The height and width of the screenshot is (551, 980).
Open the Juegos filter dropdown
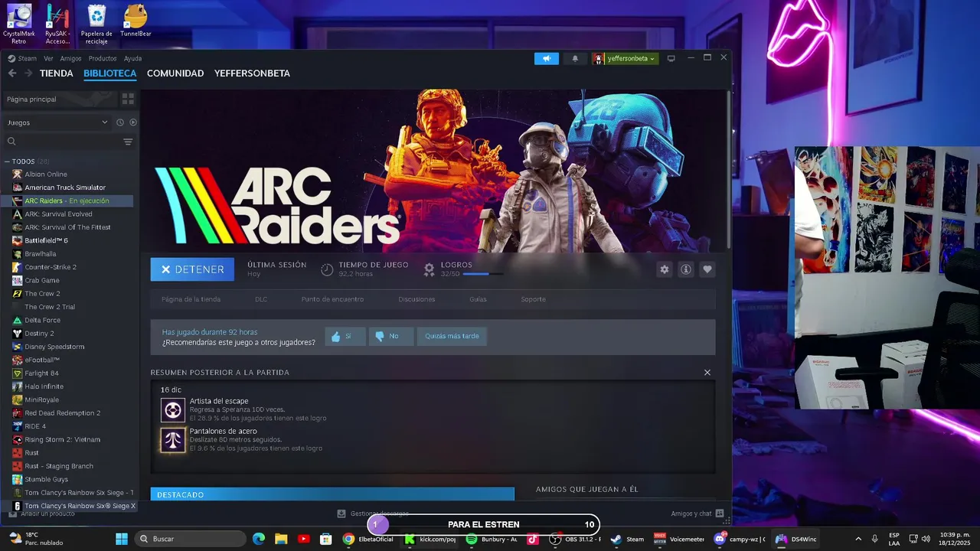tap(57, 122)
